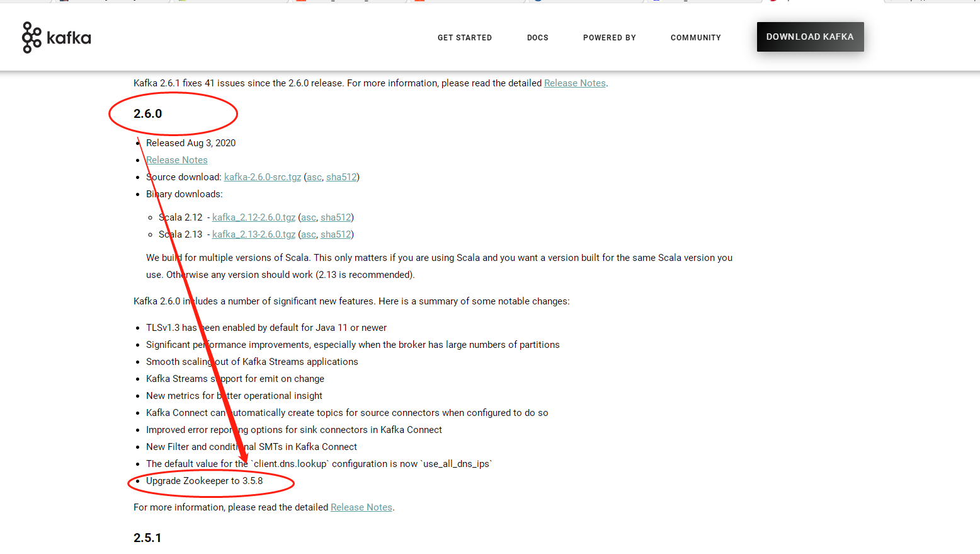Open sha512 checksum for Scala 2.13 binary

click(x=336, y=234)
